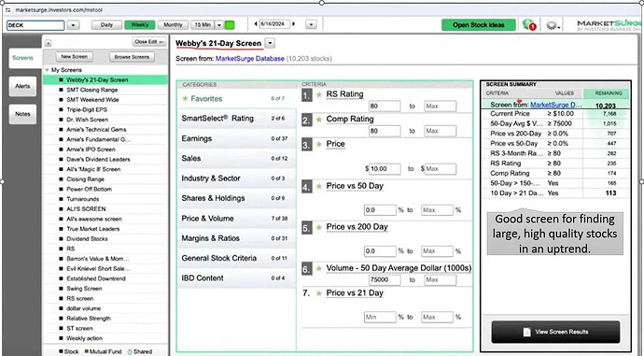This screenshot has height=356, width=644.
Task: Select Dr. Wish Screen
Action: click(x=105, y=120)
